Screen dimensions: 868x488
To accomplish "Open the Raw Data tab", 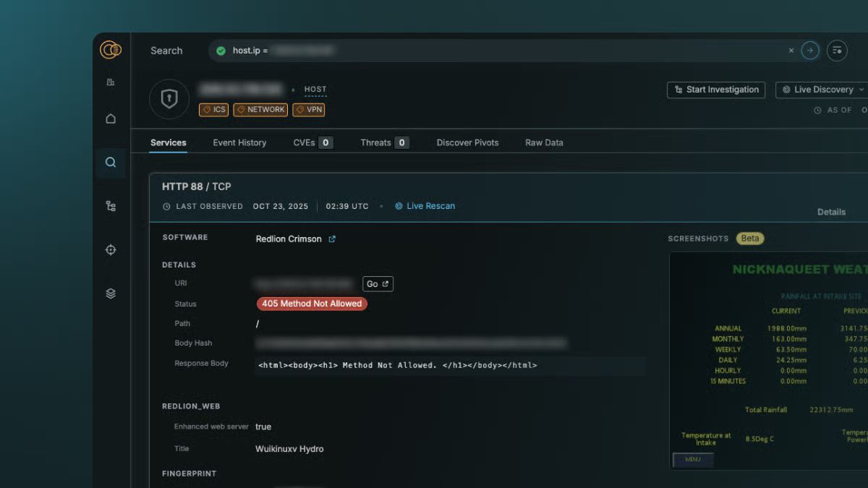I will 544,142.
